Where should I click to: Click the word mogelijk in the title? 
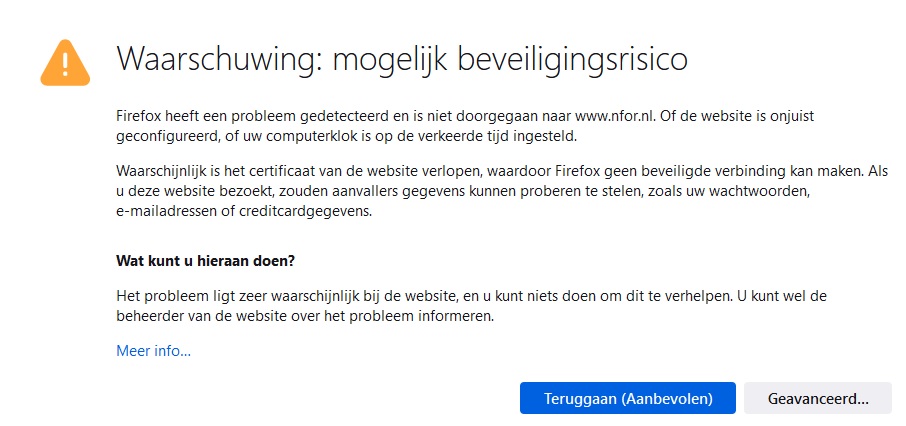[388, 59]
